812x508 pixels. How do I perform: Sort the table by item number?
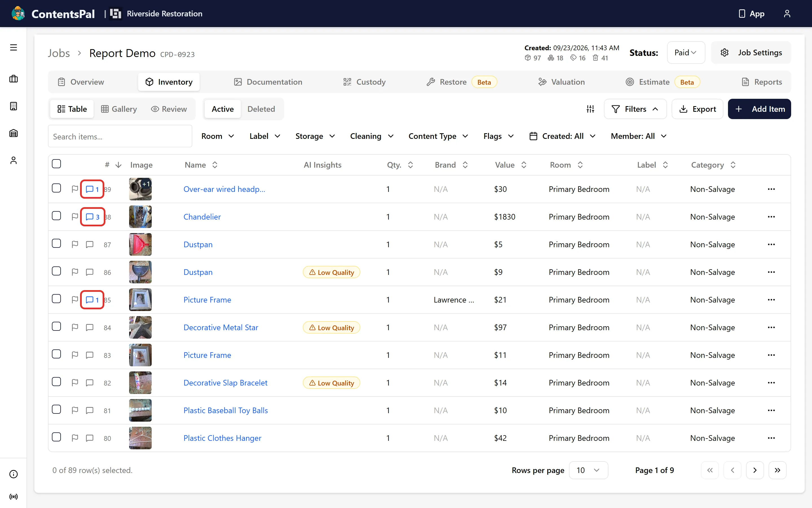pyautogui.click(x=113, y=165)
